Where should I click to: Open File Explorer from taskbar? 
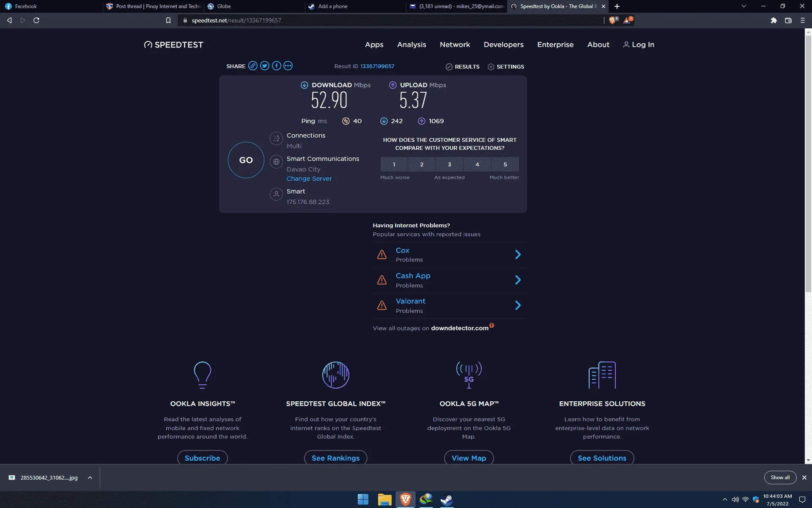pos(384,500)
